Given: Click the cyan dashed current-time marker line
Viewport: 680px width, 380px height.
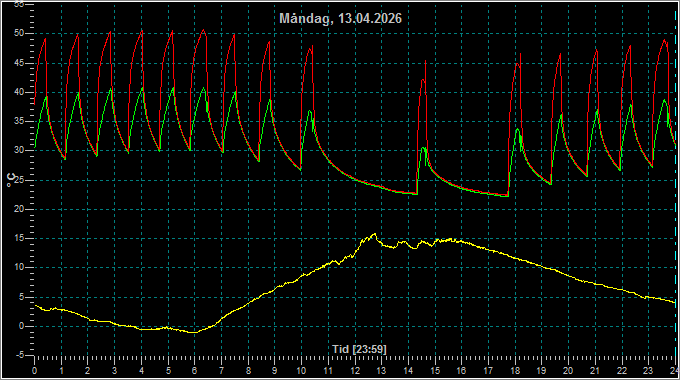Looking at the screenshot, I should (676, 182).
